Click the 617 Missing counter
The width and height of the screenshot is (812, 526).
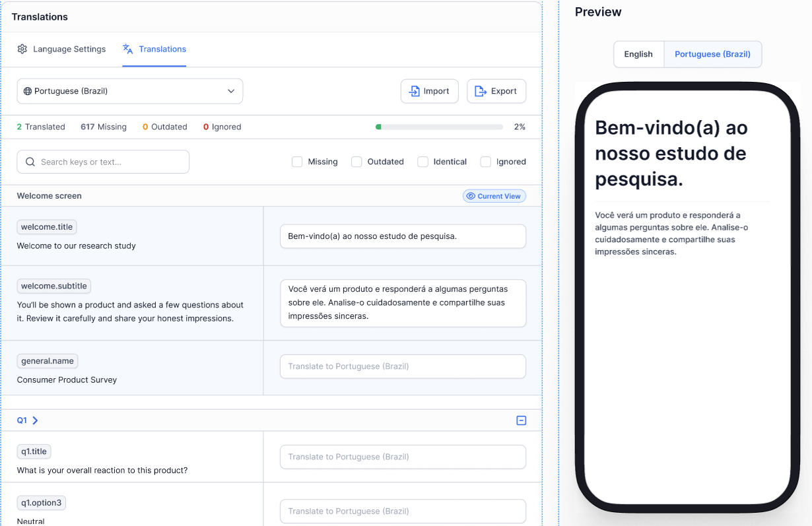pos(104,127)
